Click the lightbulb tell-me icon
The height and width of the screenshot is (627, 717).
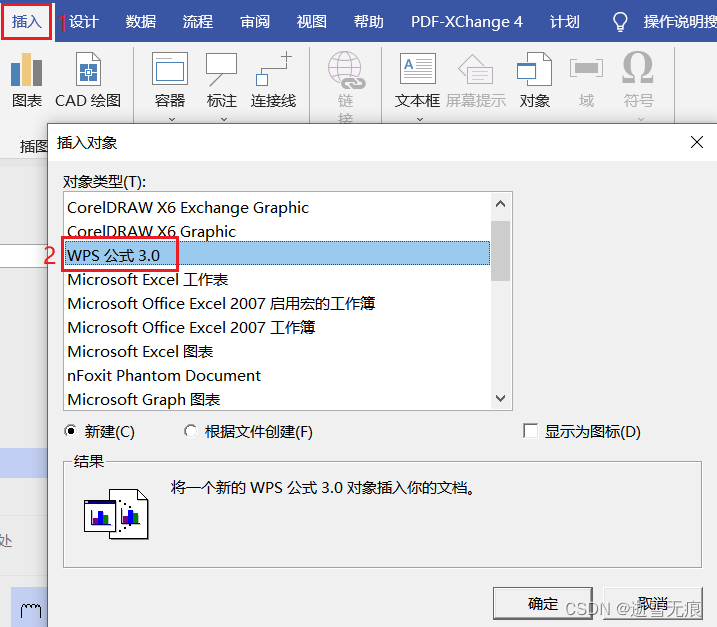[x=620, y=21]
